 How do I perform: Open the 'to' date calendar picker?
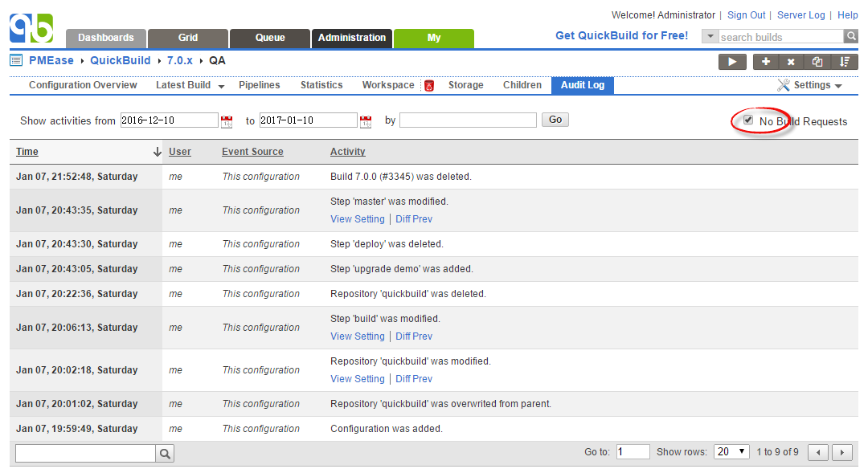tap(366, 122)
